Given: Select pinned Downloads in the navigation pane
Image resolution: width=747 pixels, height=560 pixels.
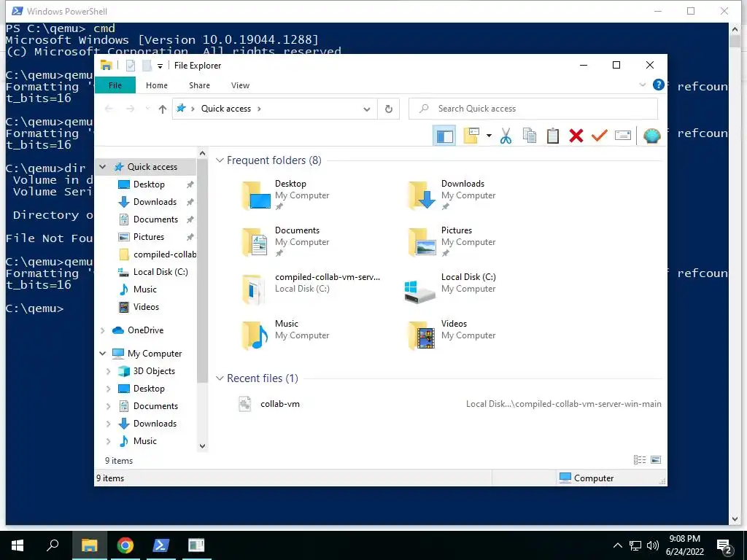Looking at the screenshot, I should pos(155,202).
